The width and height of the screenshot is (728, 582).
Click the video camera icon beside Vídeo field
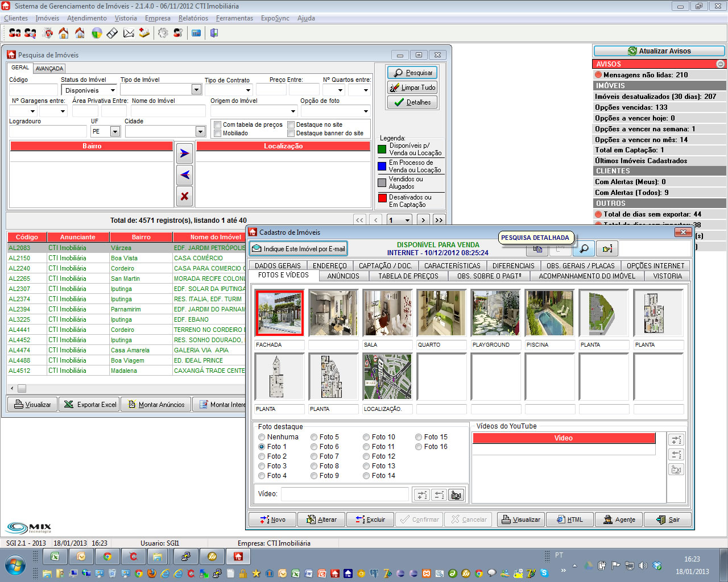click(456, 494)
